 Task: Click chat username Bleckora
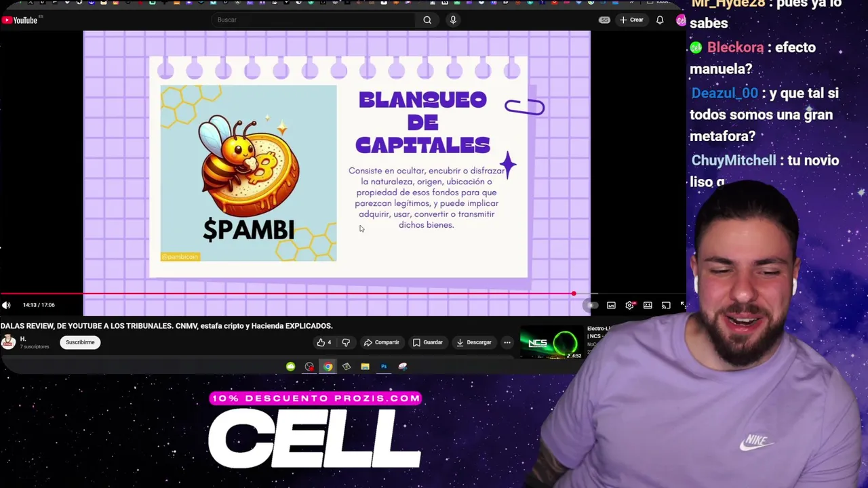tap(735, 47)
